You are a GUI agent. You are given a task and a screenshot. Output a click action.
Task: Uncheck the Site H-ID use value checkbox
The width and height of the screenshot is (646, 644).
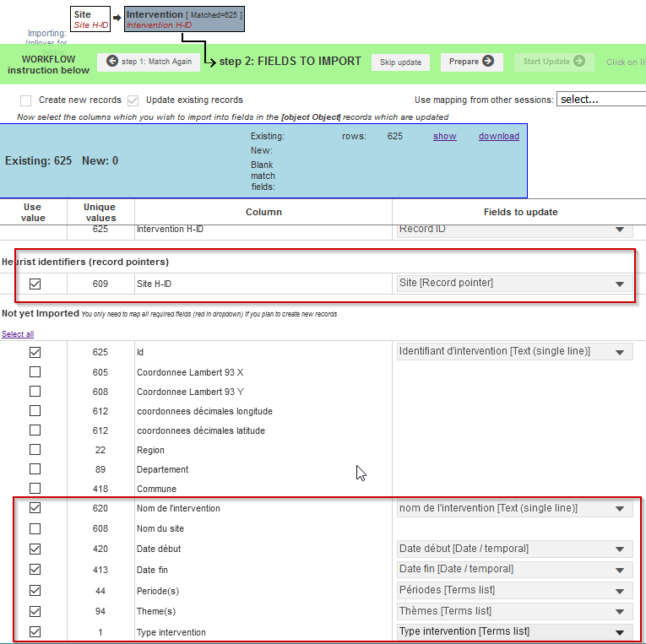(35, 284)
